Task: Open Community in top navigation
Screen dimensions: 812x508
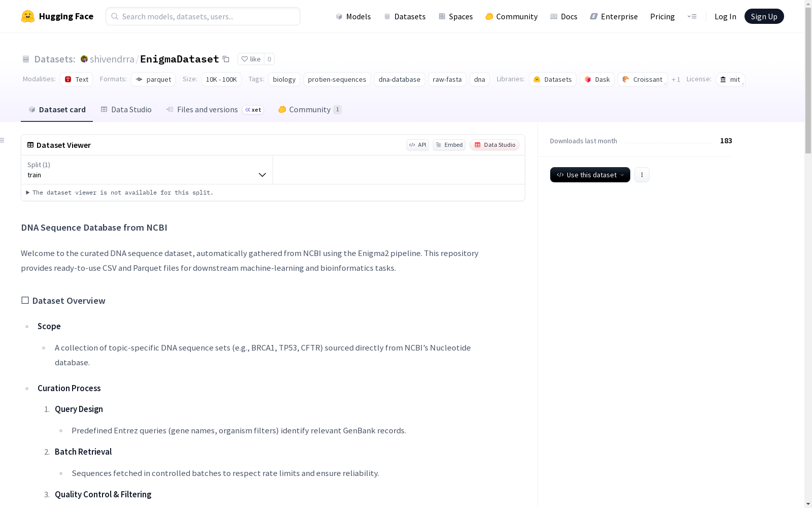Action: (512, 16)
